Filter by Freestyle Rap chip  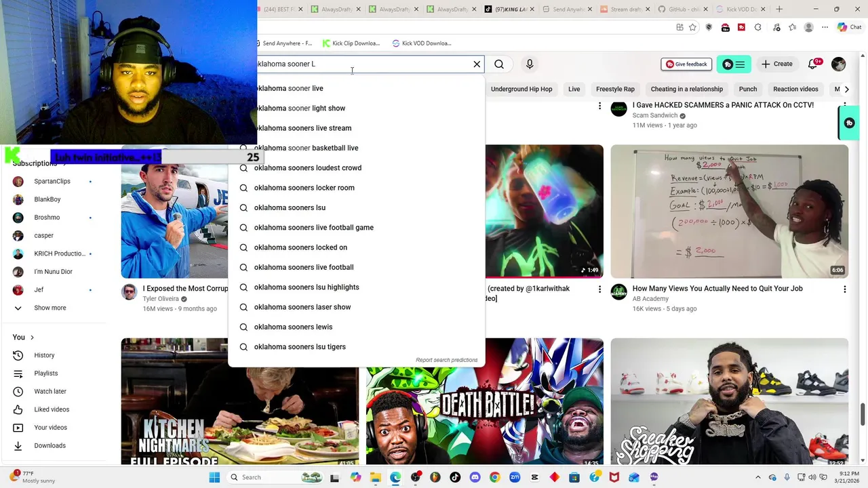tap(615, 89)
